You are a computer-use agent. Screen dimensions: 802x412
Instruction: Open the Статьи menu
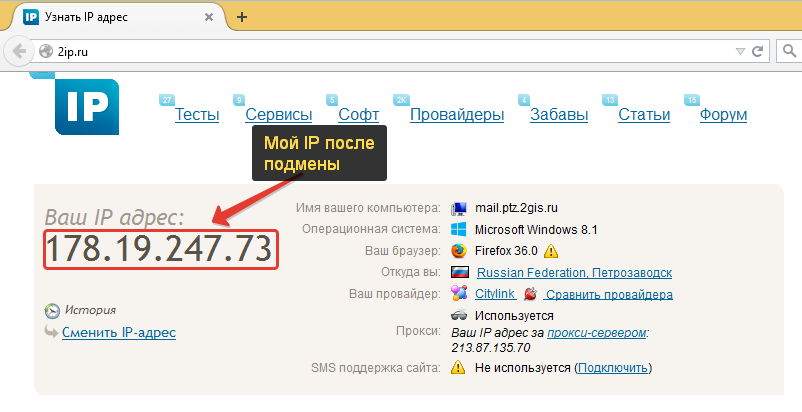tap(644, 115)
